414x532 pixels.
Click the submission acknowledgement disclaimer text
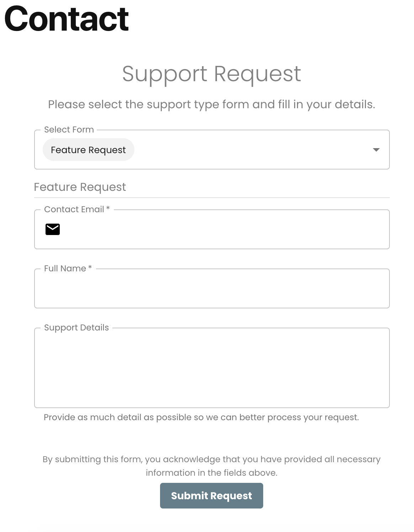click(x=212, y=466)
